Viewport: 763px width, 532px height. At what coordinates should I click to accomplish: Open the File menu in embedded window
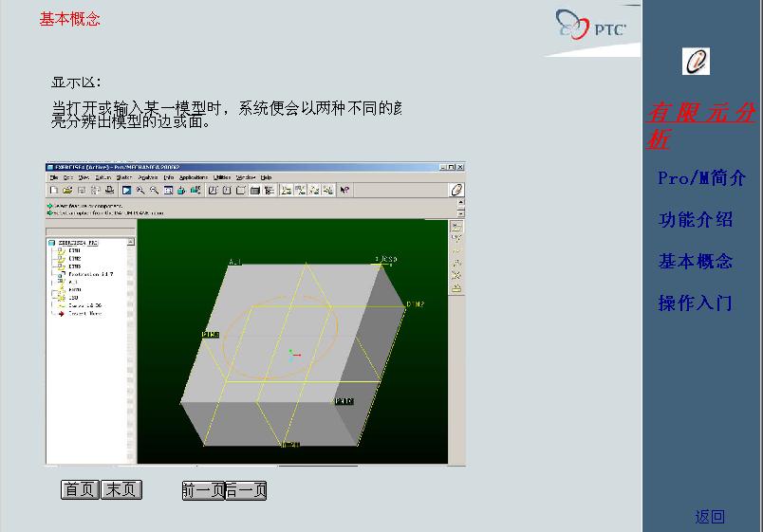tap(54, 177)
